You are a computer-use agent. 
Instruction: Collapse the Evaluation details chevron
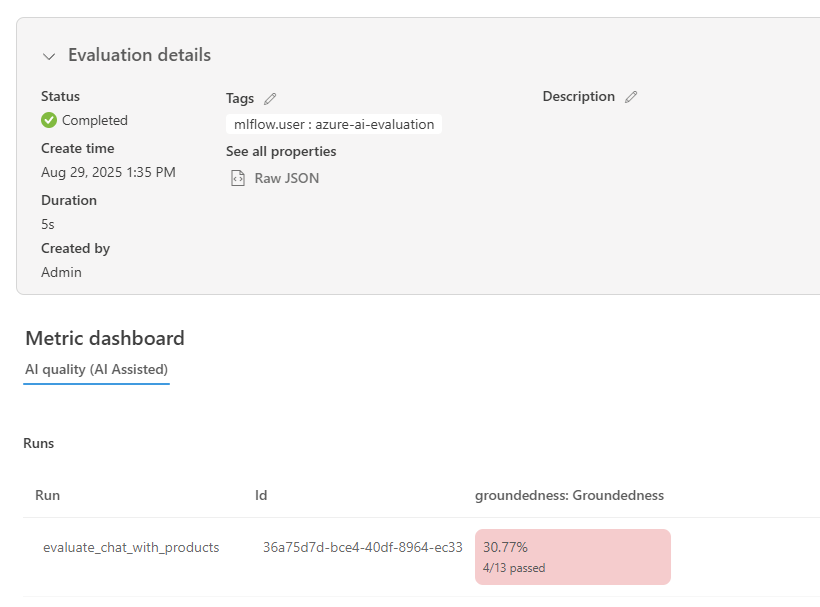click(x=49, y=56)
